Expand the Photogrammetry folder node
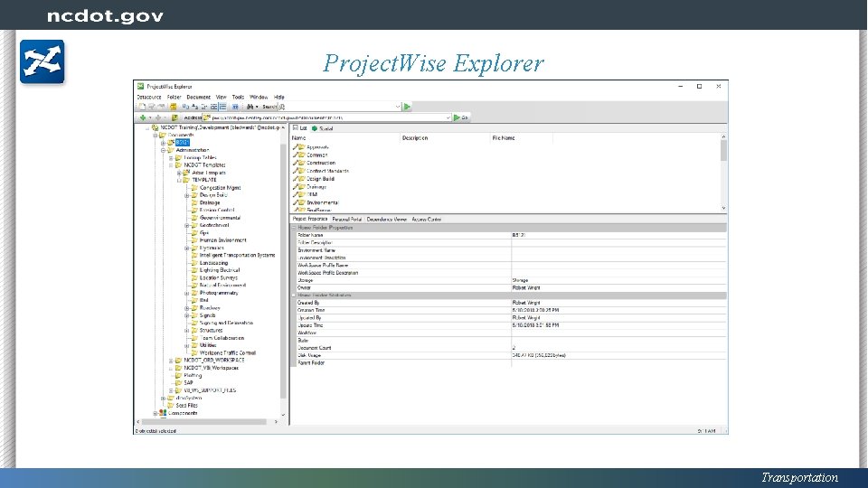 coord(187,293)
